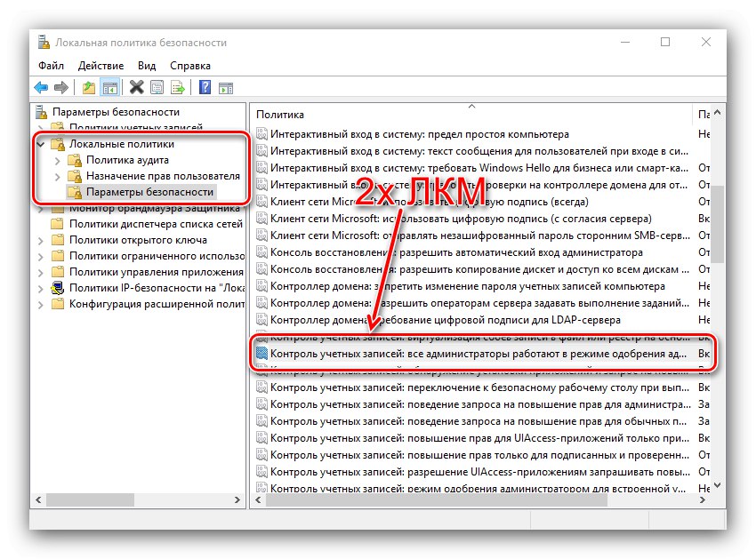The width and height of the screenshot is (756, 559).
Task: Click the Export list toolbar icon
Action: pyautogui.click(x=178, y=88)
